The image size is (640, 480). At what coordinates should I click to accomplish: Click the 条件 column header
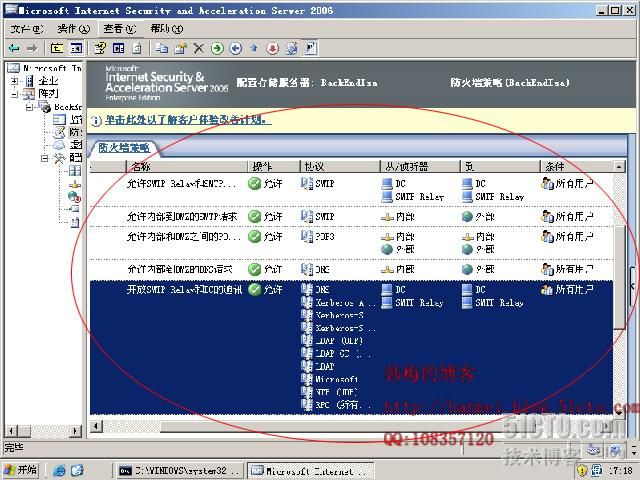point(577,166)
